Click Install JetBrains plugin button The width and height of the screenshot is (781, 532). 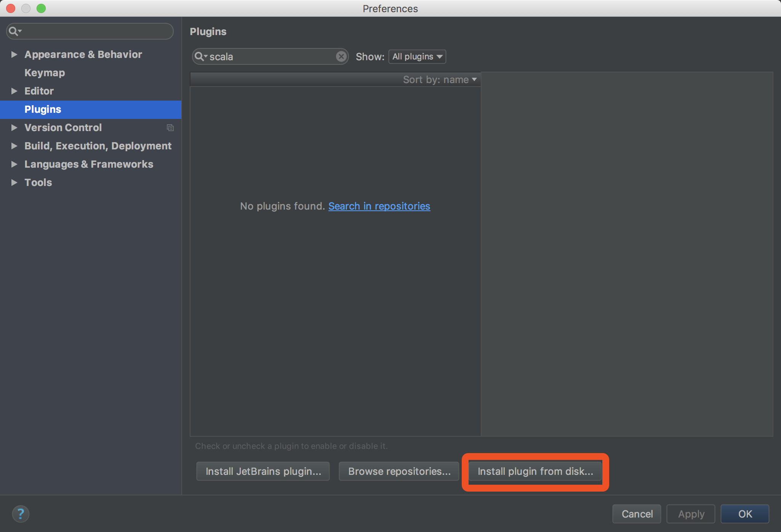point(263,471)
